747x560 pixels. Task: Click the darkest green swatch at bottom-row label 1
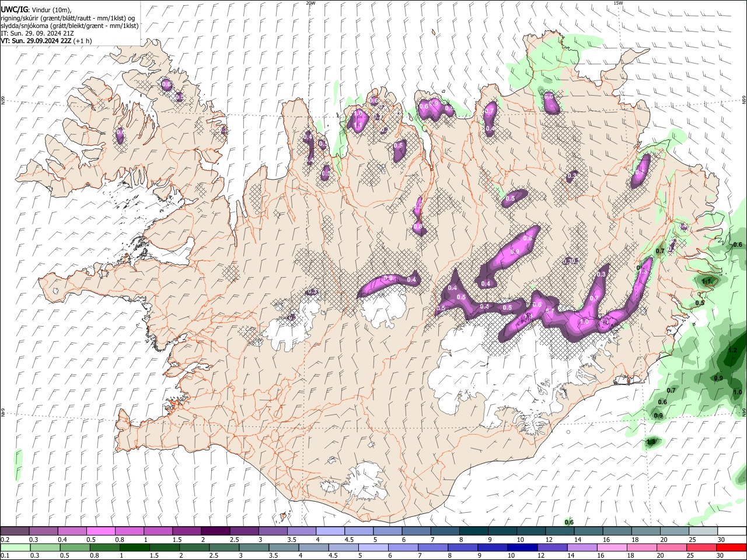click(135, 548)
